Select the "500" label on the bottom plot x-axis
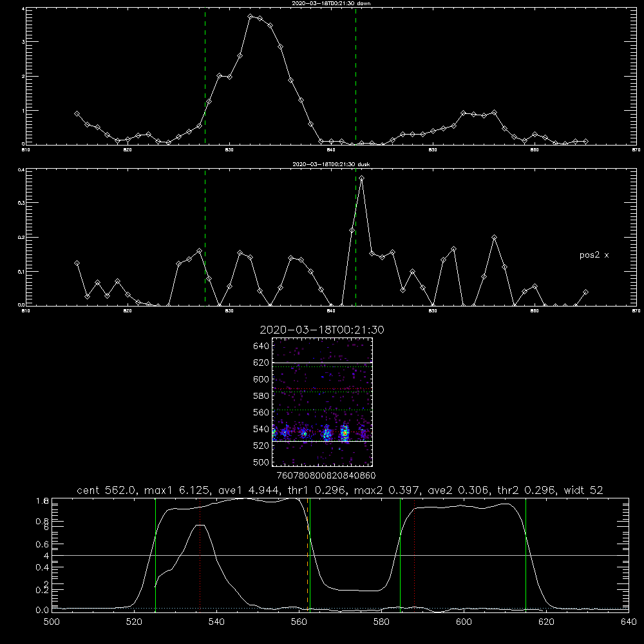 pyautogui.click(x=52, y=622)
